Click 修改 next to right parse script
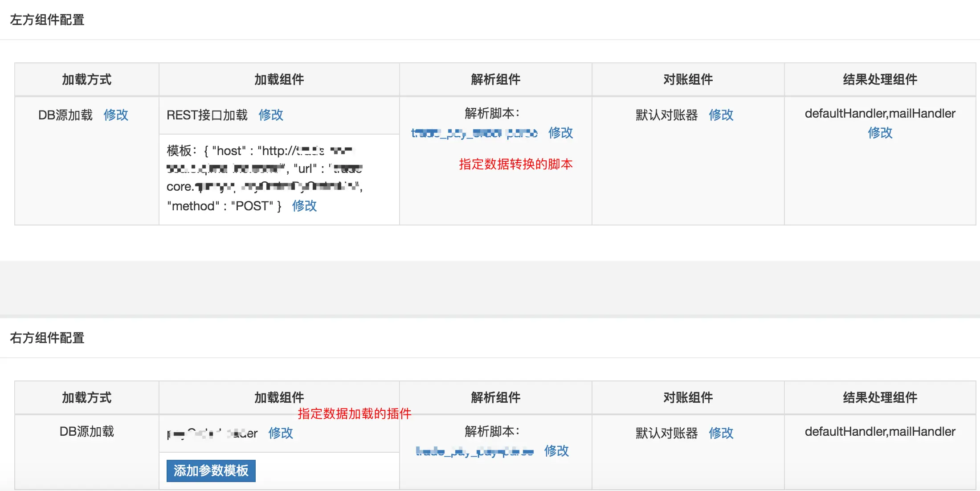The image size is (980, 491). click(x=556, y=451)
